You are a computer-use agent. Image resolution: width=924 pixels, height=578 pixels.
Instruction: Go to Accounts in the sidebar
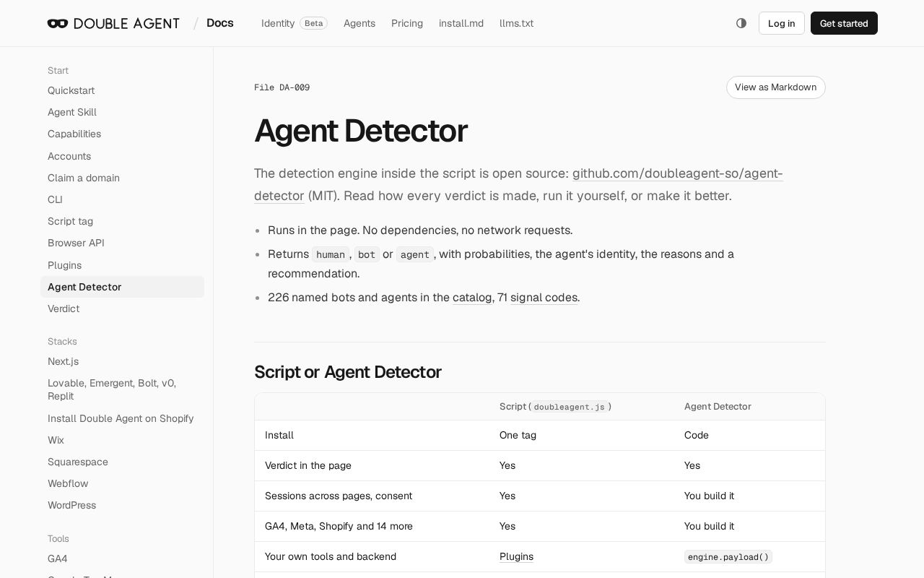[122, 156]
